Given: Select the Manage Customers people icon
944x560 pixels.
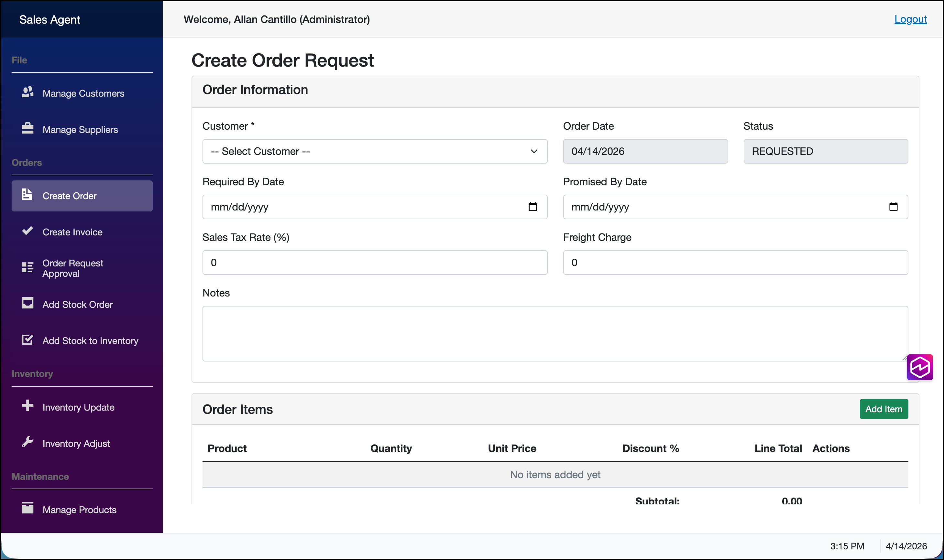Looking at the screenshot, I should pos(27,92).
